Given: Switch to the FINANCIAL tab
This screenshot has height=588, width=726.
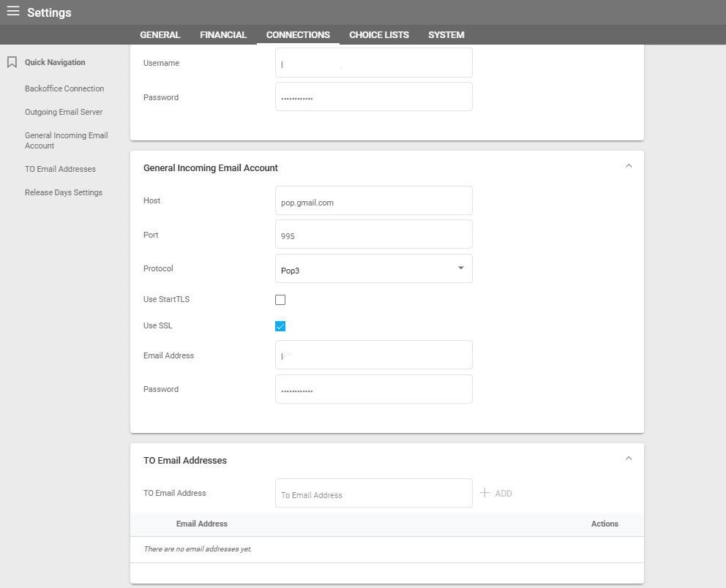Looking at the screenshot, I should click(x=223, y=35).
